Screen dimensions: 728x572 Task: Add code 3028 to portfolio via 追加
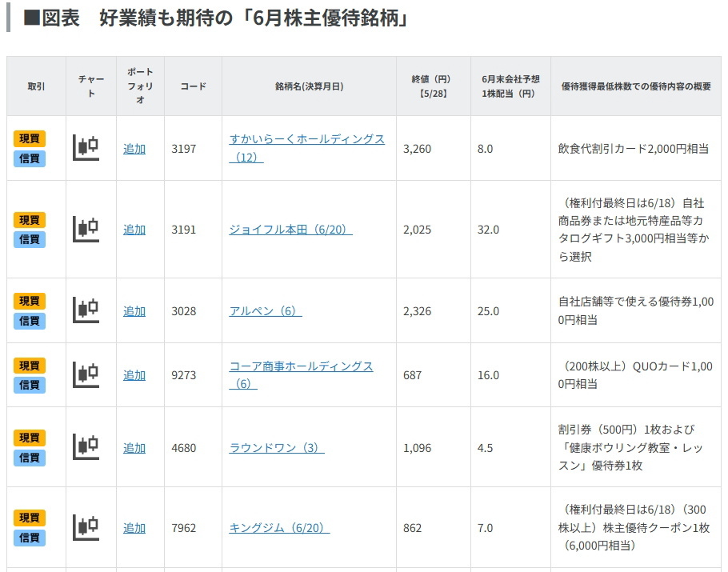tap(134, 311)
